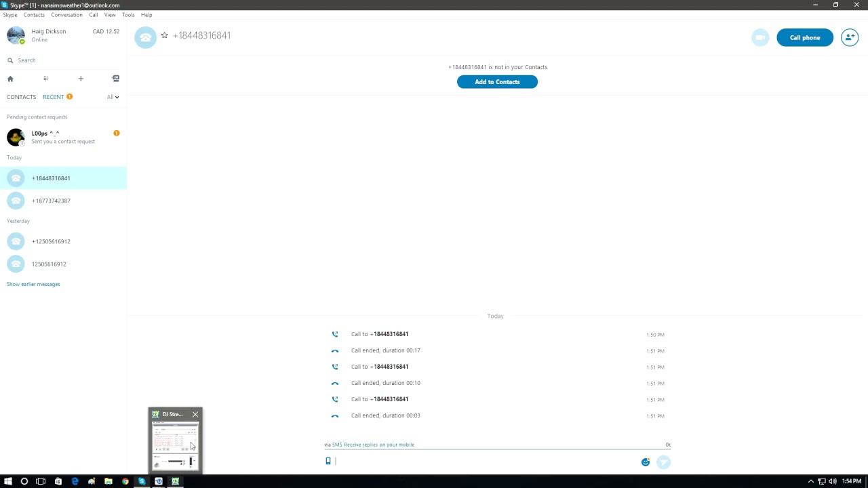Image resolution: width=868 pixels, height=488 pixels.
Task: Click the plus icon to add new contact
Action: pyautogui.click(x=81, y=79)
